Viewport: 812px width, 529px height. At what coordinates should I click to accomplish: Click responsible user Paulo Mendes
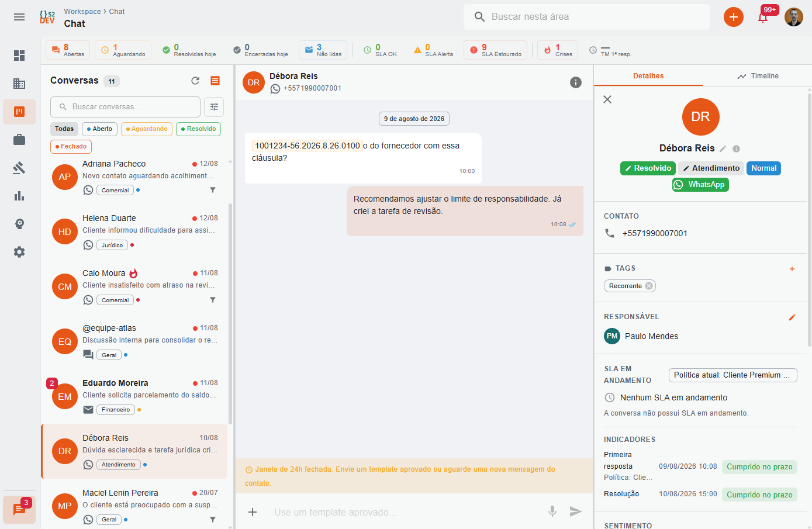click(x=651, y=336)
